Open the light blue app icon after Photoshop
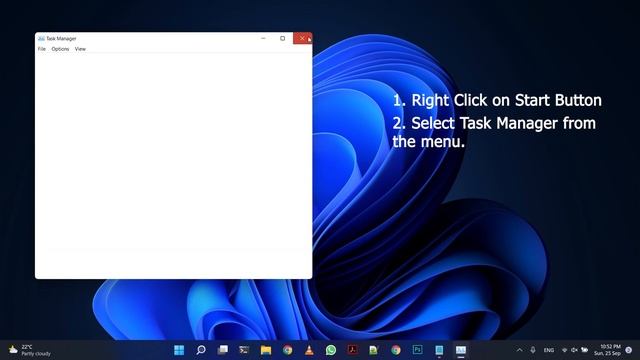640x360 pixels. [439, 350]
